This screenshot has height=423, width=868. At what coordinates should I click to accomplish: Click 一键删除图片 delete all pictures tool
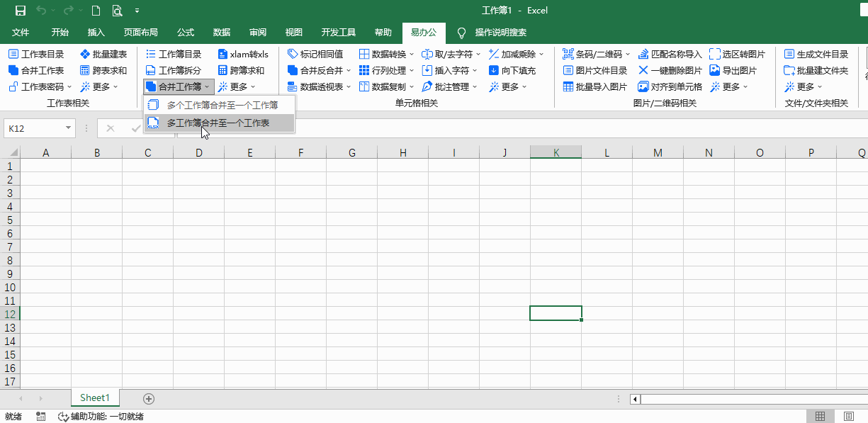[670, 70]
